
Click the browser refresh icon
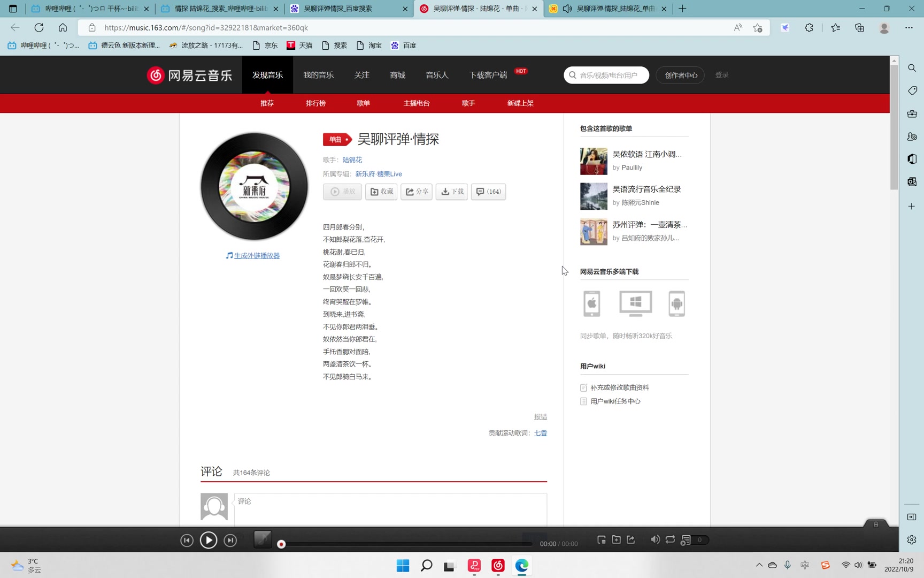point(39,27)
